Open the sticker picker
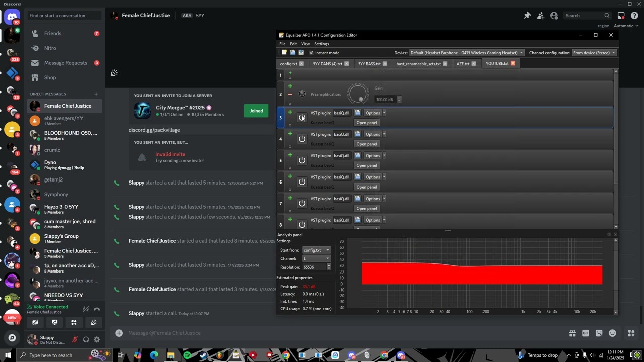 coord(599,333)
